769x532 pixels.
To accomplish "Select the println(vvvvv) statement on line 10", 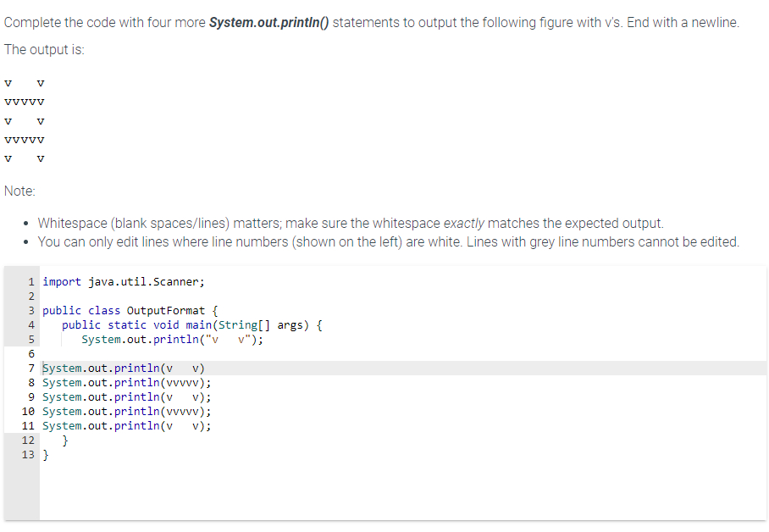I will [124, 412].
